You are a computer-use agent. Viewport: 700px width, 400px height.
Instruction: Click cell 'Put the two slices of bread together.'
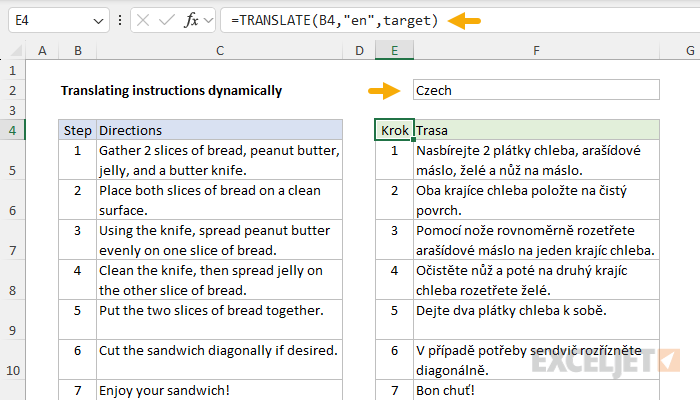[220, 320]
